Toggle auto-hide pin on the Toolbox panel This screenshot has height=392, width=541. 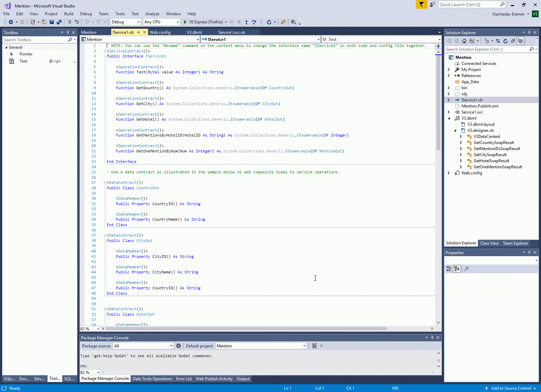[x=68, y=33]
